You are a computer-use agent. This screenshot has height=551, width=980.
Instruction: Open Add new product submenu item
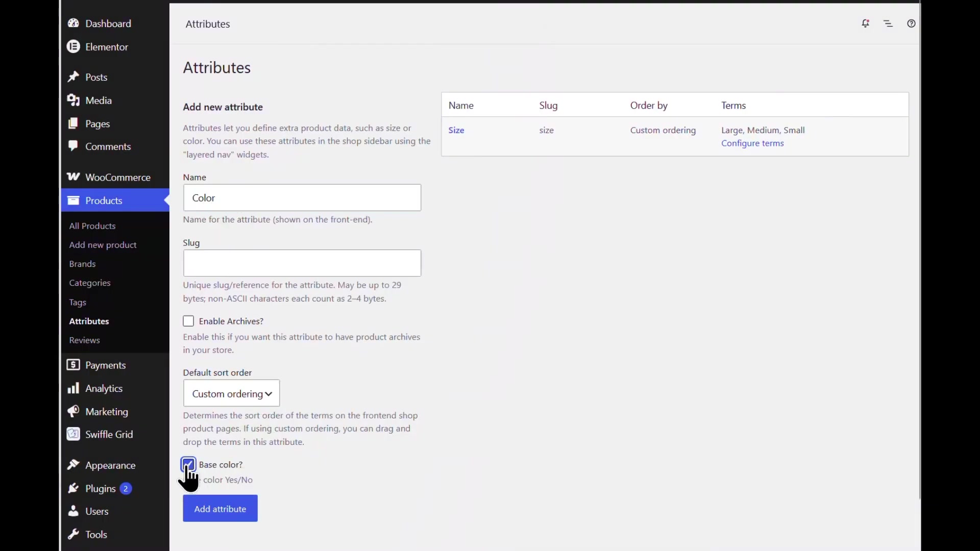pos(103,245)
